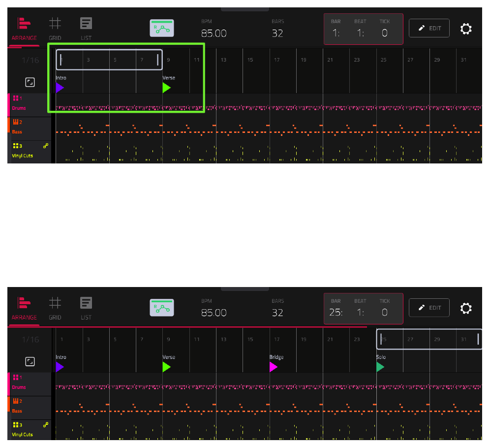
Task: Click the EDIT button in the bottom screenshot
Action: pos(429,308)
